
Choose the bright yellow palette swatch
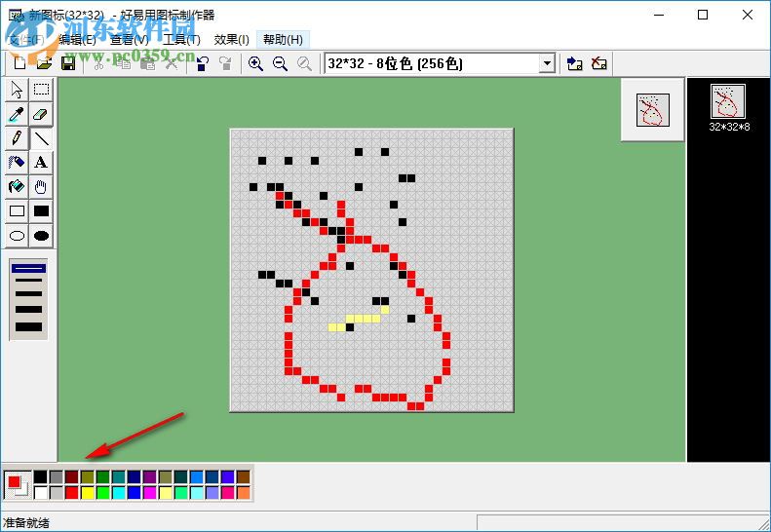coord(88,492)
